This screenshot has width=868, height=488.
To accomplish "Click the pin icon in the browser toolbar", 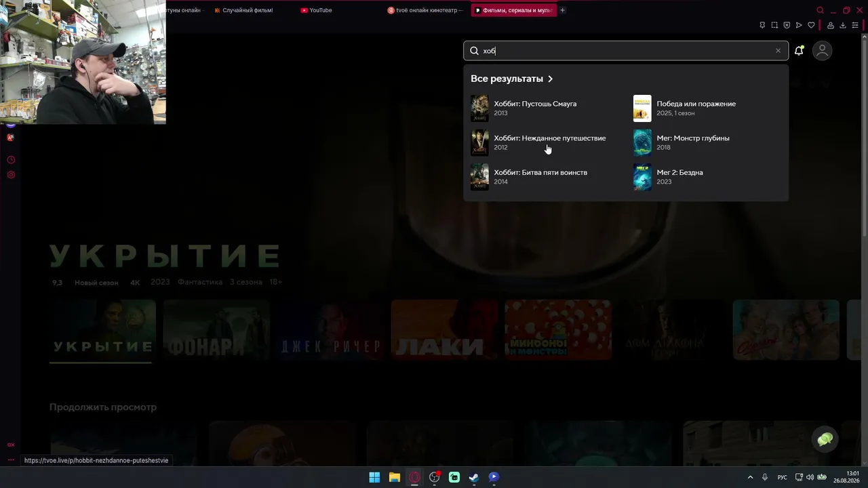I will [762, 25].
